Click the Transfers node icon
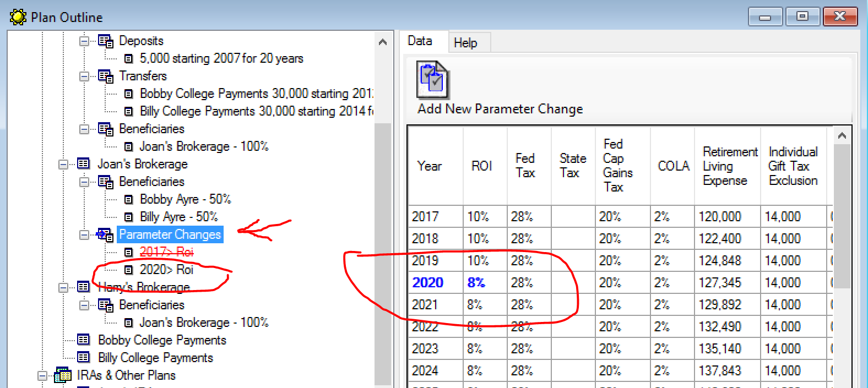The height and width of the screenshot is (388, 868). (x=105, y=76)
